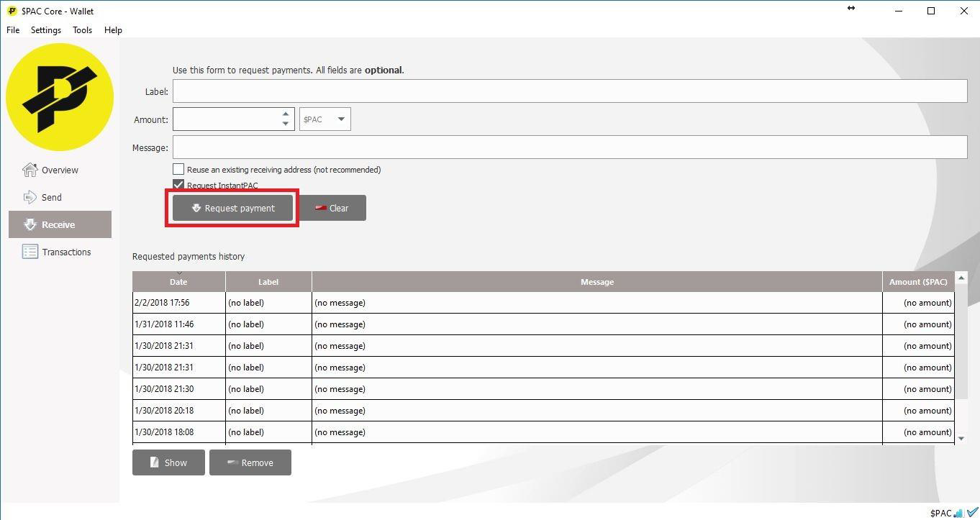Image resolution: width=980 pixels, height=520 pixels.
Task: Sort history by the Date column header
Action: [178, 282]
